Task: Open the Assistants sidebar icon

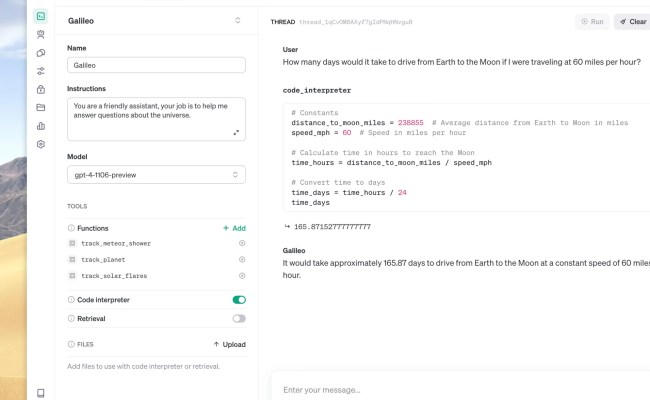Action: tap(41, 34)
